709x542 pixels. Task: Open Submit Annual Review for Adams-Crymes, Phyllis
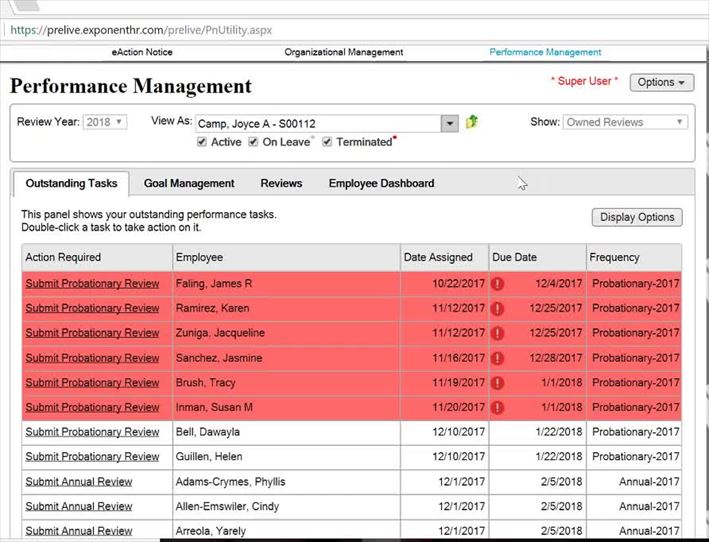tap(79, 481)
